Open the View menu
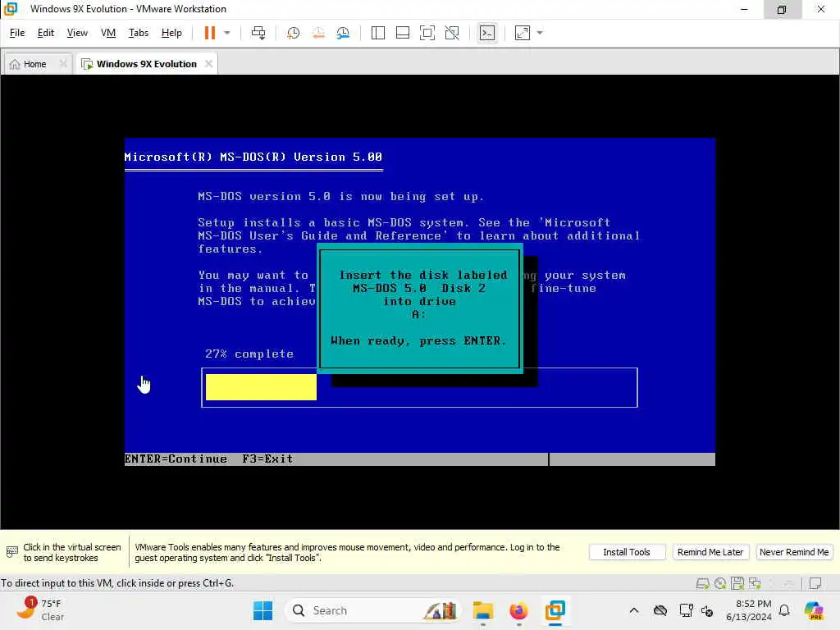 (77, 33)
